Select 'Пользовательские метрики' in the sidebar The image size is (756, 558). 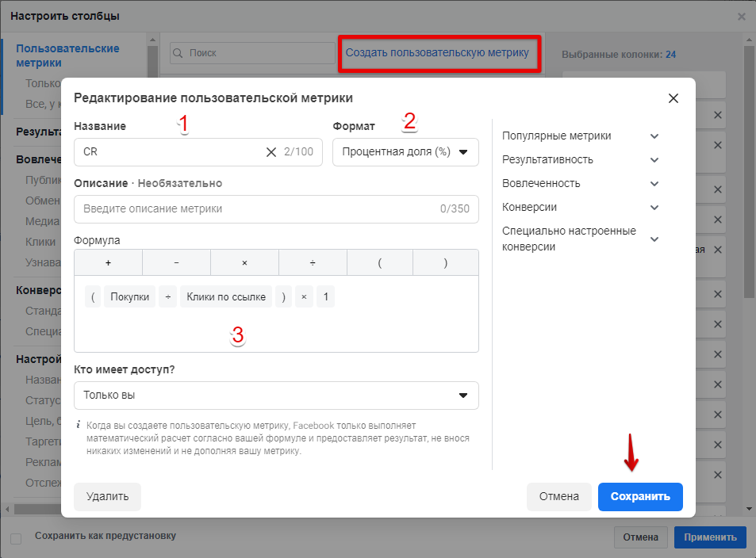point(67,55)
